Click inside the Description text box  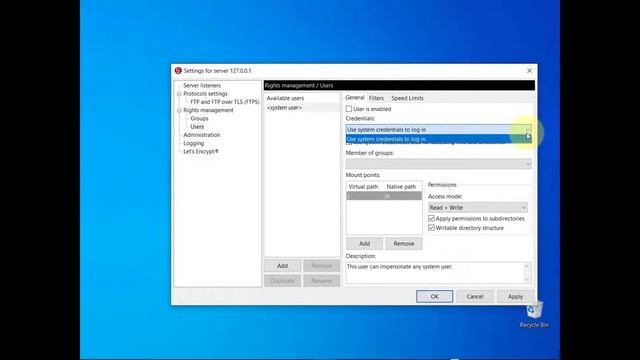click(x=434, y=273)
